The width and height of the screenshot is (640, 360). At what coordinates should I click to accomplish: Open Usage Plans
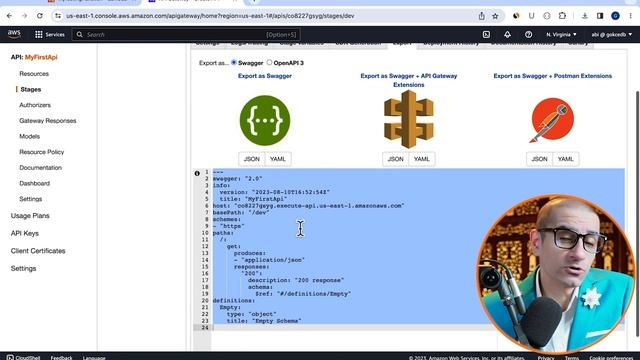[30, 216]
